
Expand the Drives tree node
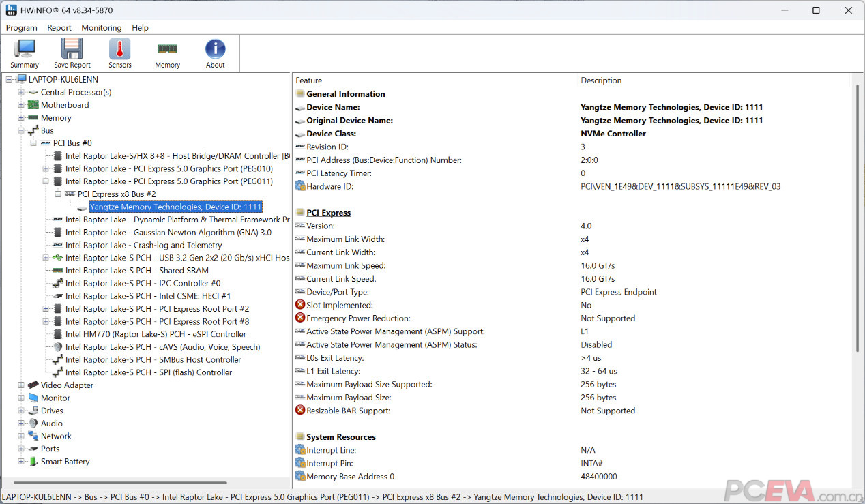(x=21, y=411)
